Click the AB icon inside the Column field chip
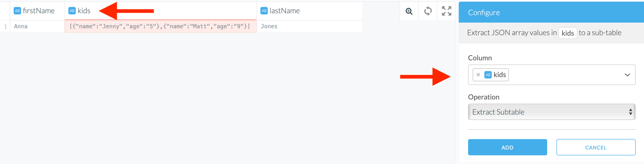644x164 pixels. tap(488, 75)
